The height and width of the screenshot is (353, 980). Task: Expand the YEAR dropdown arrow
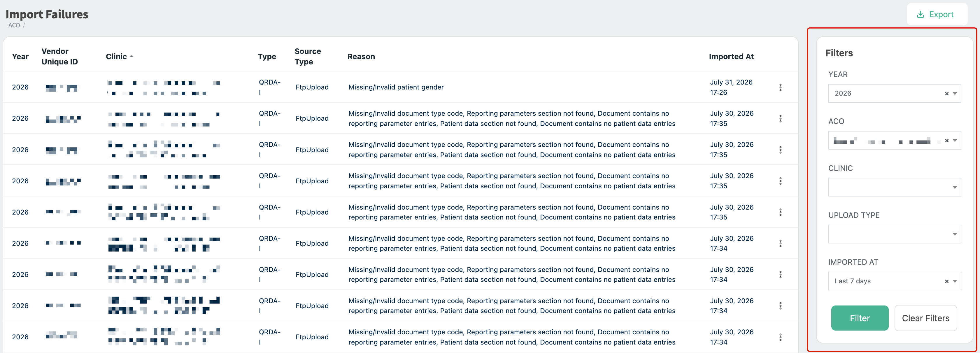(x=955, y=94)
